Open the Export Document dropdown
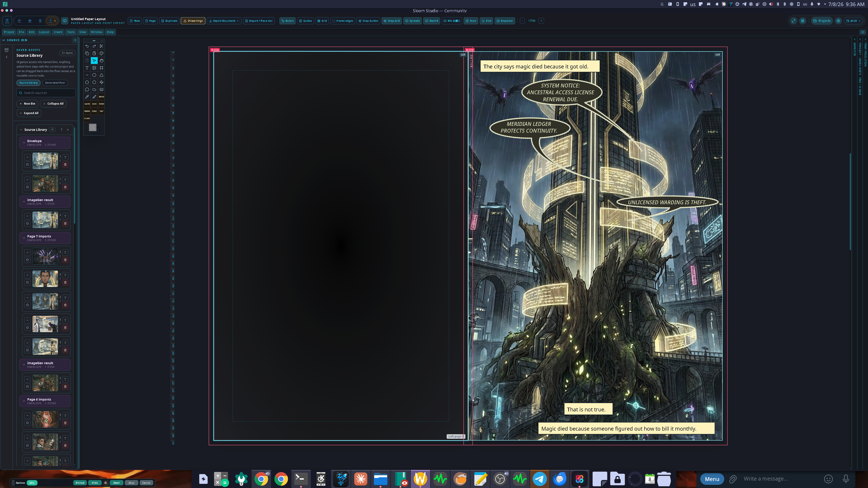868x488 pixels. click(x=224, y=21)
